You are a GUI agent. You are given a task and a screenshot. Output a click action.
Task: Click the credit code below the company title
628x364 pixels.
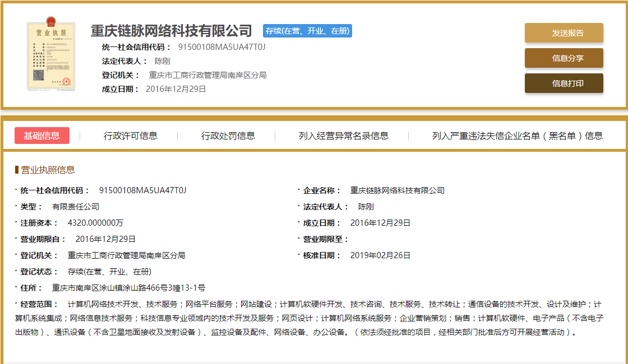pyautogui.click(x=221, y=47)
